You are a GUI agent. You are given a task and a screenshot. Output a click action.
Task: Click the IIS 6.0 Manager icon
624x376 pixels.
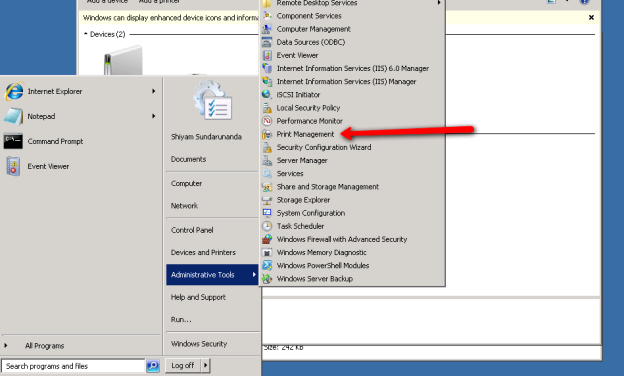point(267,68)
